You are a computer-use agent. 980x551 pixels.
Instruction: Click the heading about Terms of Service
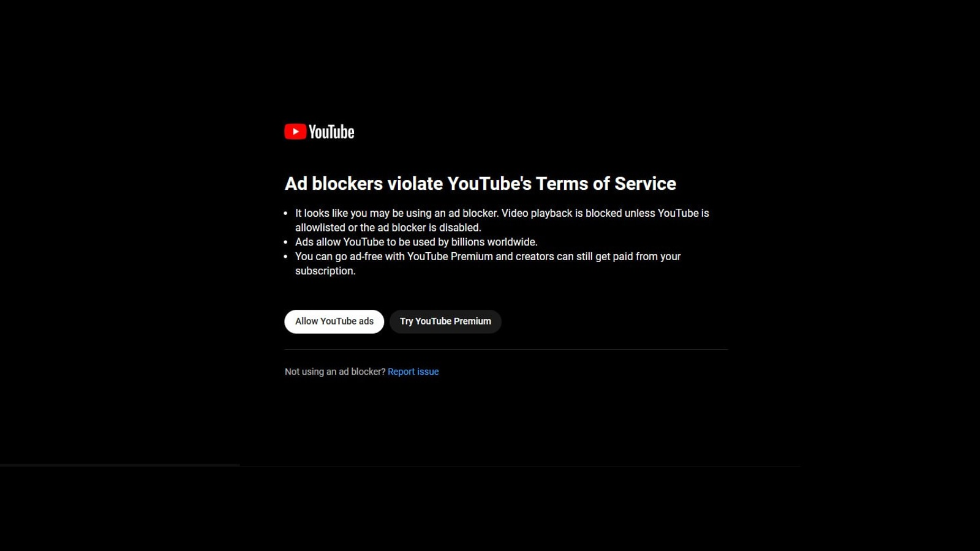click(480, 184)
